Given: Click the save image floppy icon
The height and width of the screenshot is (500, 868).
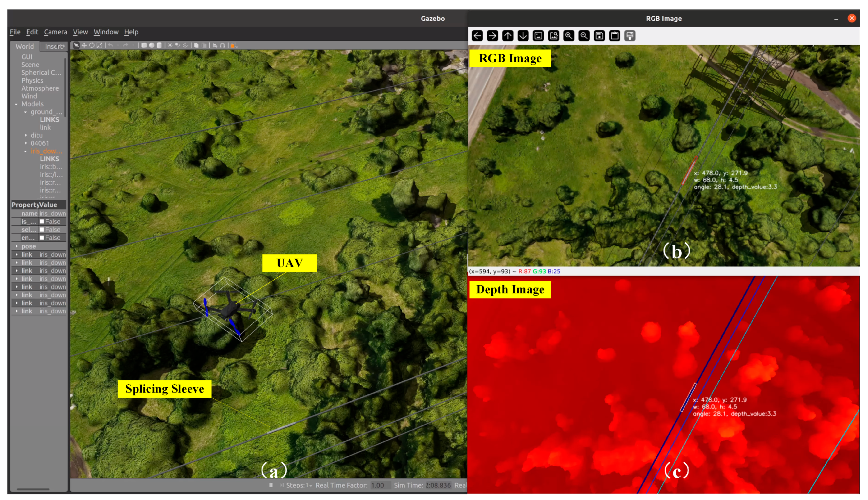Looking at the screenshot, I should pos(599,36).
